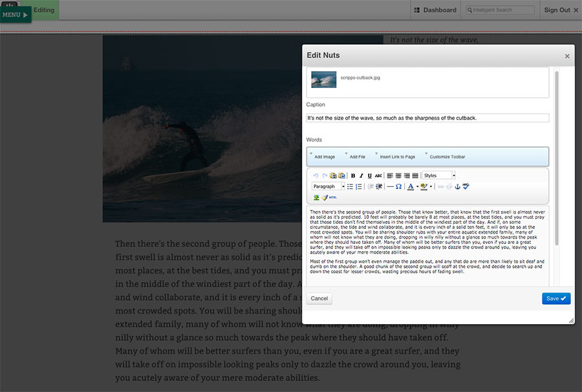Save the Edit Nuts changes
582x392 pixels.
555,298
